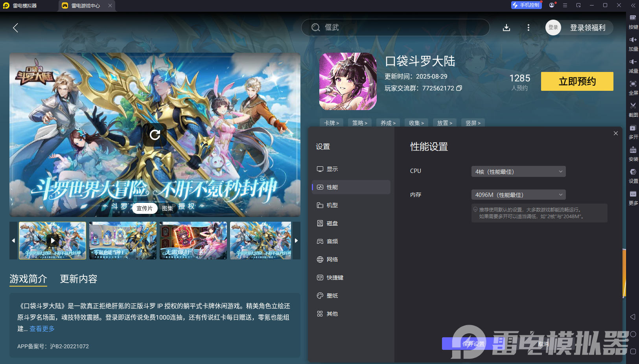Filter by the 养成 tag

pyautogui.click(x=388, y=123)
